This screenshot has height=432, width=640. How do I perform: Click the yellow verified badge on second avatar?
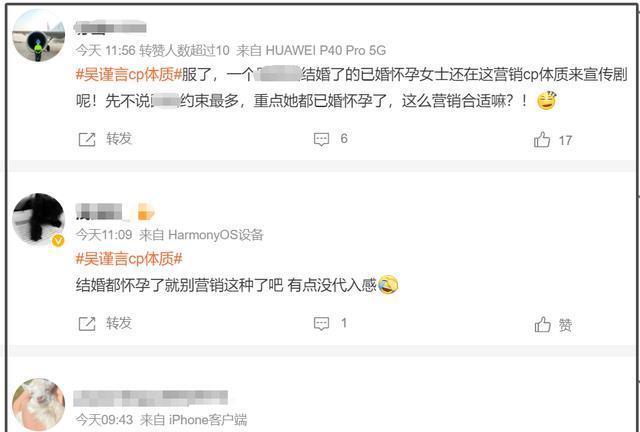click(x=58, y=241)
